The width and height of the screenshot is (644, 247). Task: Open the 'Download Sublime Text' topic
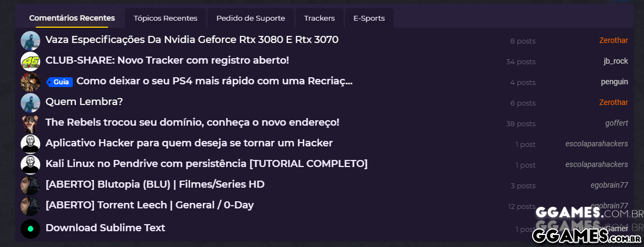coord(105,228)
